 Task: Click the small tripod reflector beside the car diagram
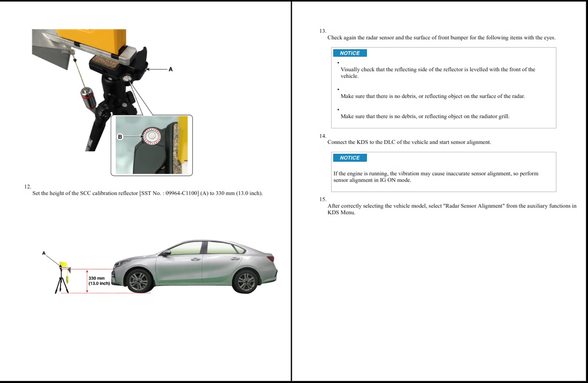pos(63,277)
